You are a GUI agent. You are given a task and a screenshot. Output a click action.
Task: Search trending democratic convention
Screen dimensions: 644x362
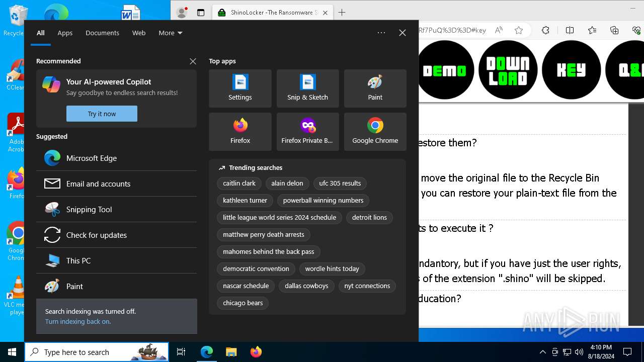point(256,268)
